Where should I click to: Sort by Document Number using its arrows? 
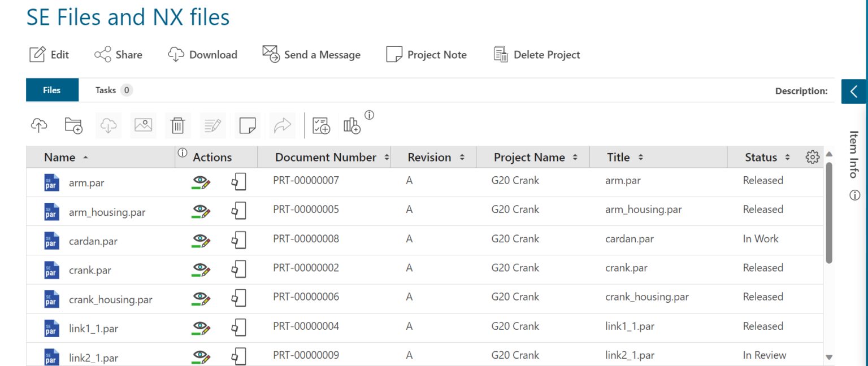(387, 157)
